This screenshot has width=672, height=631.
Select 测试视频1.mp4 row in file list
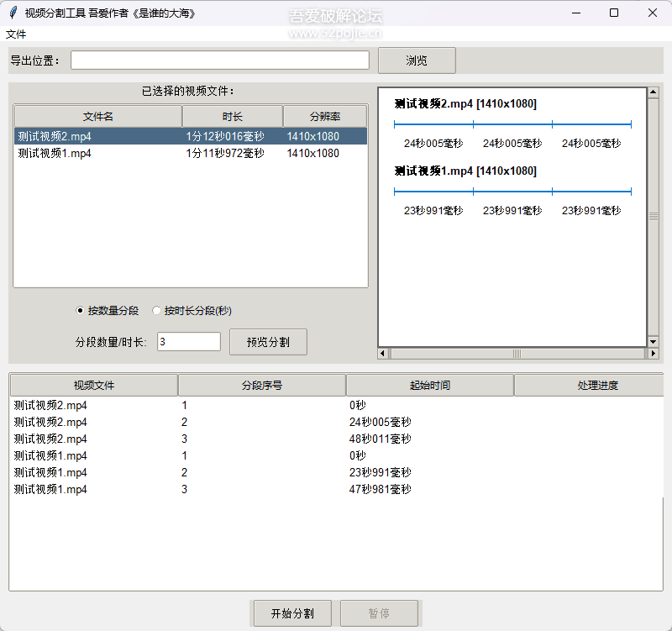pyautogui.click(x=191, y=153)
